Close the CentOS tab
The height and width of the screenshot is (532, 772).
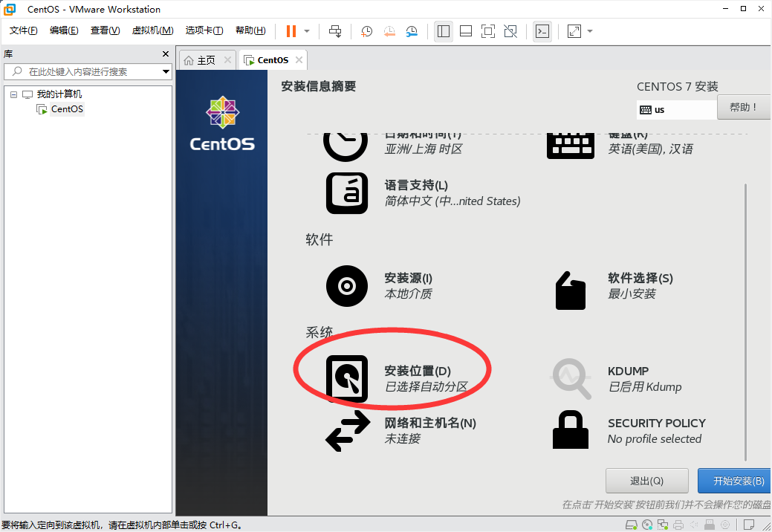(x=299, y=60)
